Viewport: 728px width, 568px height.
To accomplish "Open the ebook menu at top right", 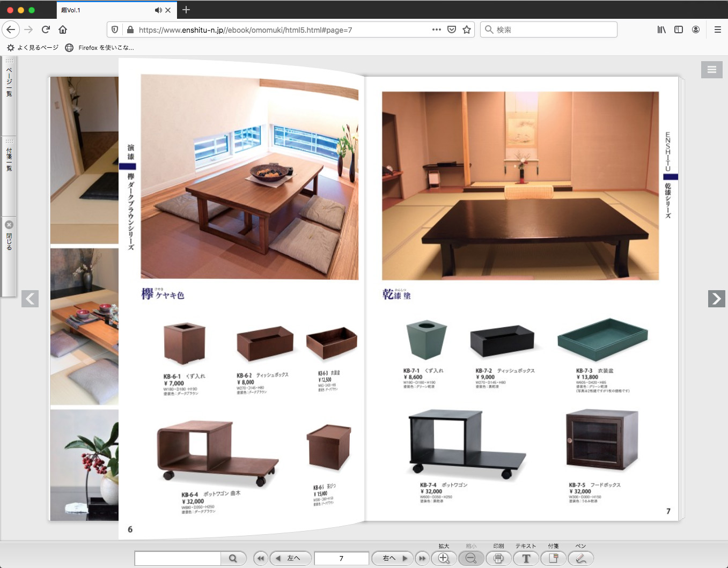I will tap(711, 69).
